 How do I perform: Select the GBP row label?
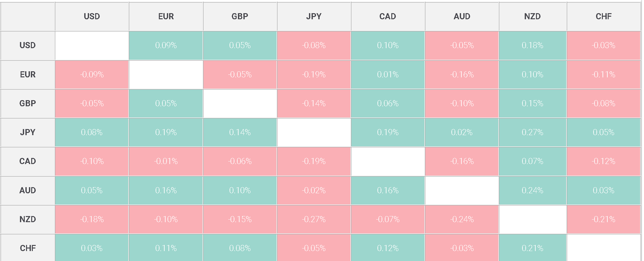pyautogui.click(x=28, y=103)
